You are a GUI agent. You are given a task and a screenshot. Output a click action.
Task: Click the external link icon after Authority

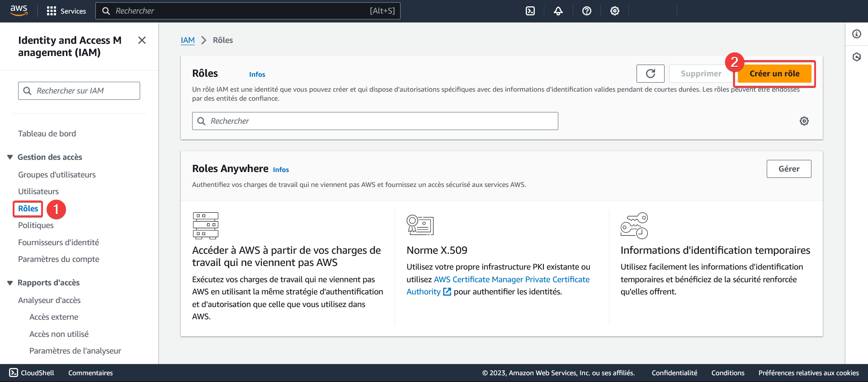(447, 292)
